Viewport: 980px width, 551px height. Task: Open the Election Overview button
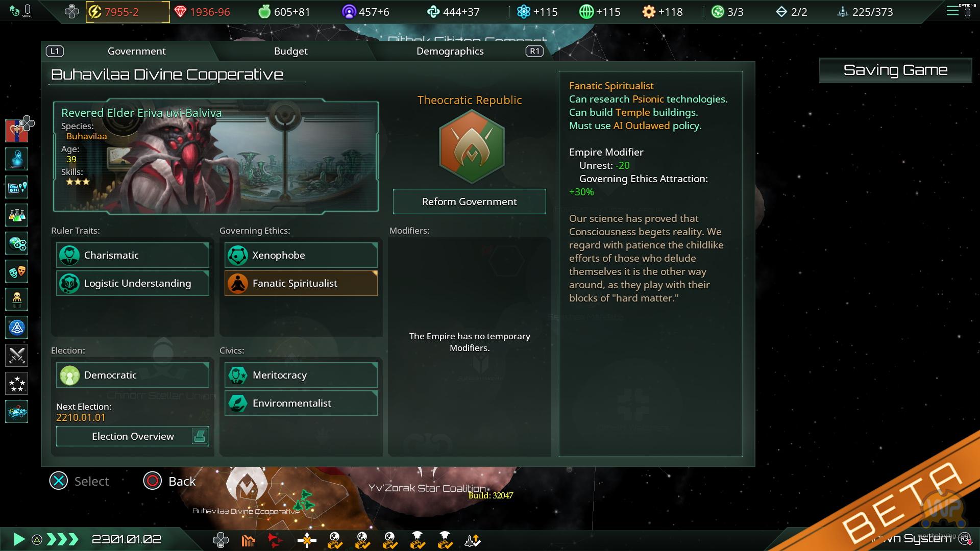pos(133,436)
